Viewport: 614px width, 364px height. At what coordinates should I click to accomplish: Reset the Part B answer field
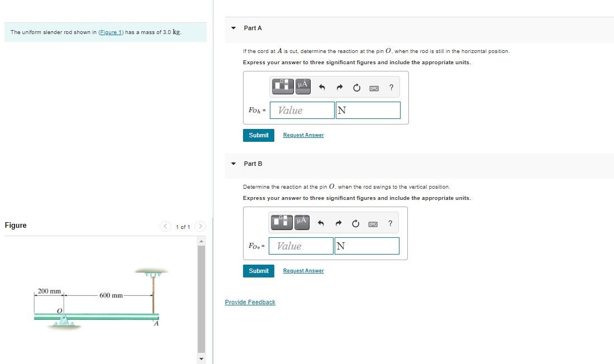[x=355, y=223]
